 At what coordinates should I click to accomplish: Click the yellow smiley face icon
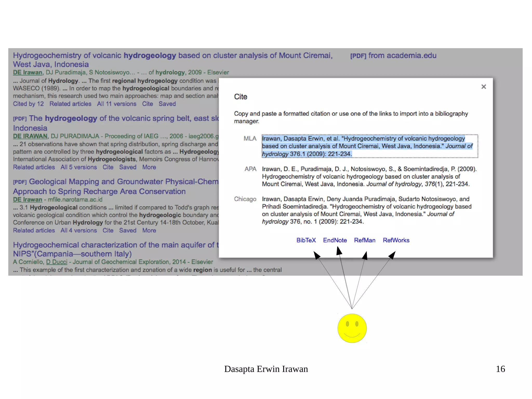click(x=352, y=328)
